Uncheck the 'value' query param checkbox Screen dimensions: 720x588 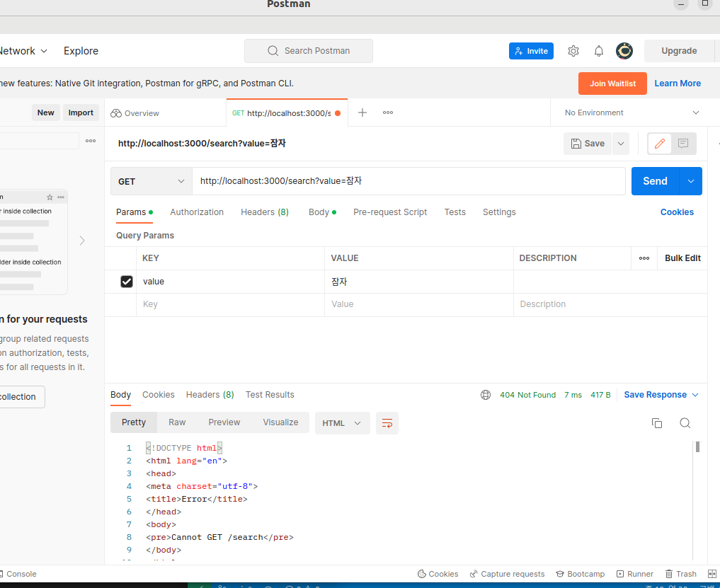[x=127, y=282]
